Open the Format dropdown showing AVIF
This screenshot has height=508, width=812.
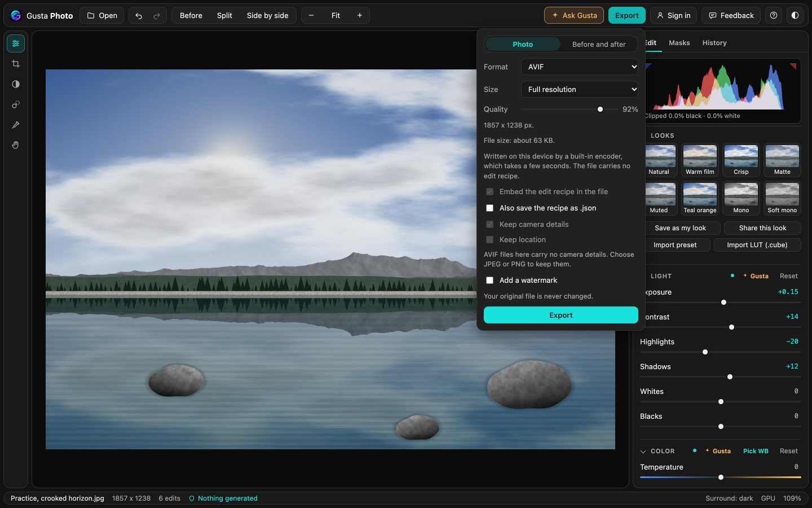point(580,67)
